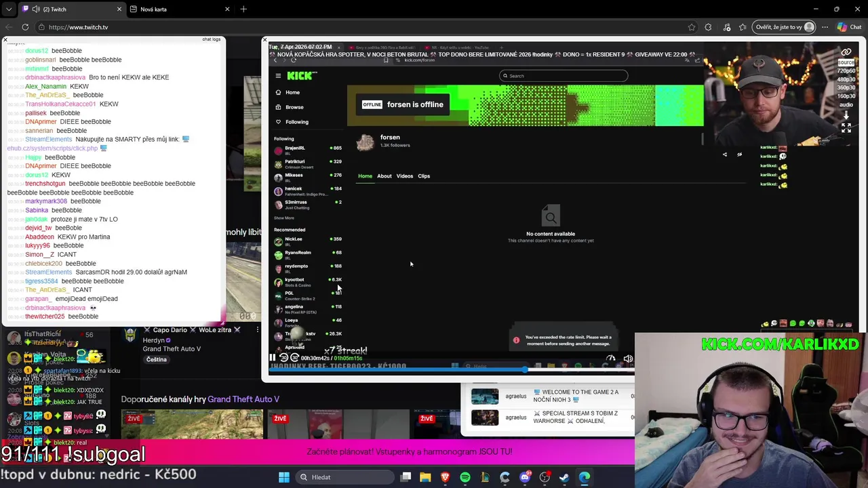Mute the video player volume
This screenshot has width=868, height=488.
[x=628, y=359]
